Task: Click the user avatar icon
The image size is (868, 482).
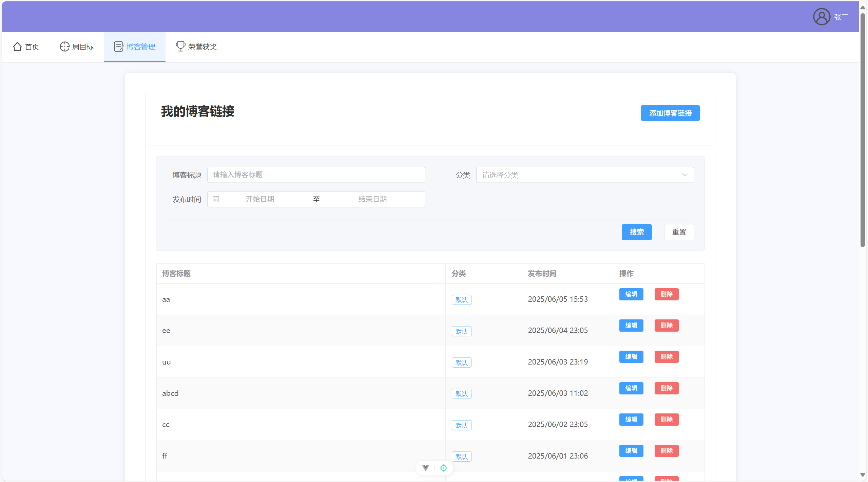Action: [821, 17]
